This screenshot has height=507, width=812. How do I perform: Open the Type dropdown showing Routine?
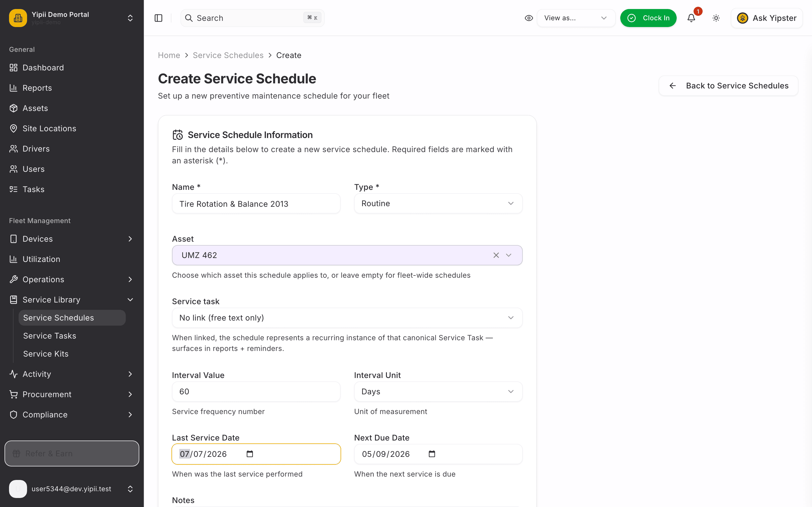(x=438, y=204)
